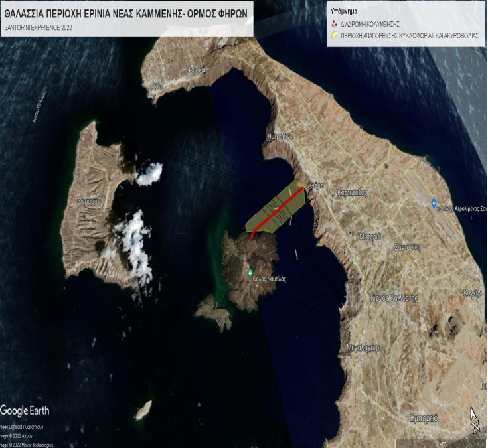Select the Ημεροβίγλι place label
This screenshot has width=488, height=448.
click(280, 136)
